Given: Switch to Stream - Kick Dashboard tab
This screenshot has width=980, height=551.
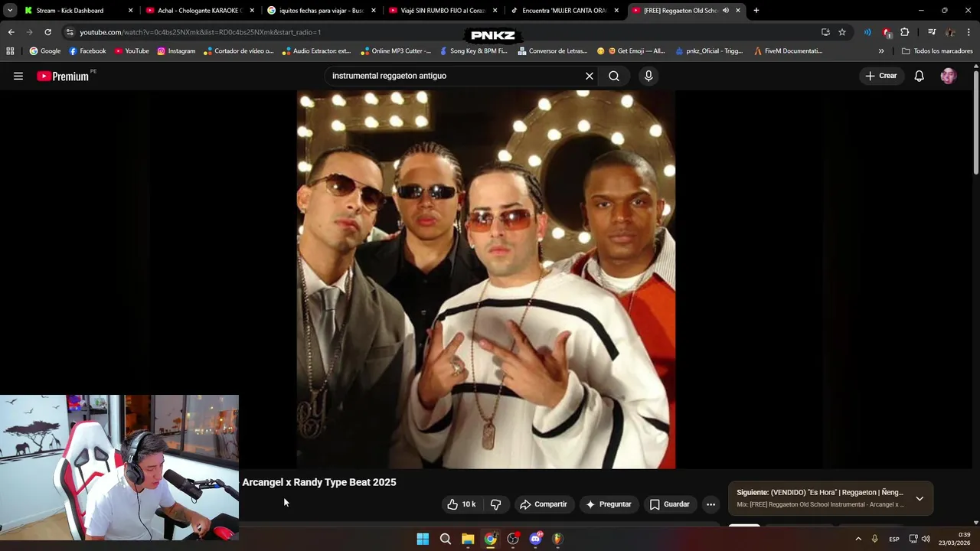Looking at the screenshot, I should coord(77,11).
